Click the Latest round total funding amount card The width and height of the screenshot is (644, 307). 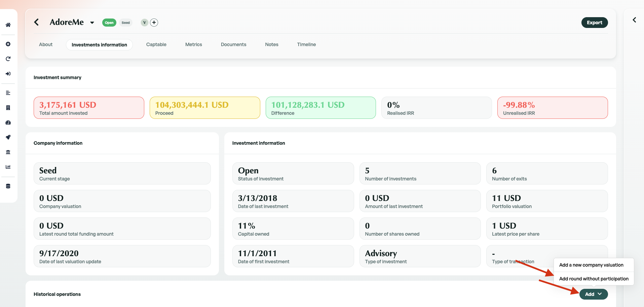point(122,229)
